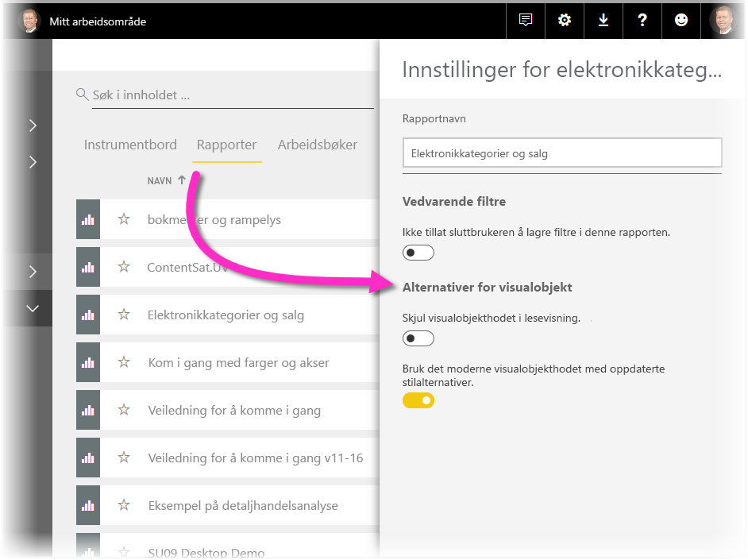Expand the third right-pointing sidebar chevron
The height and width of the screenshot is (560, 748).
pos(33,272)
